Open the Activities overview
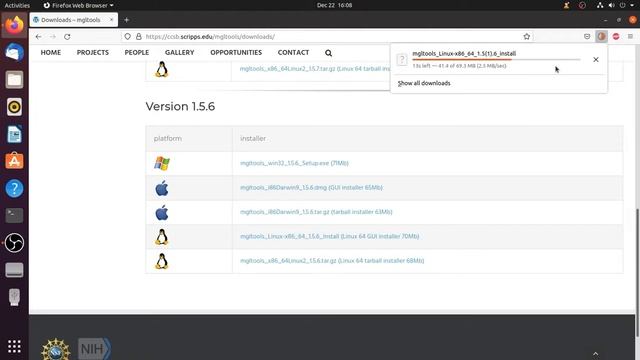The image size is (640, 360). [x=17, y=5]
